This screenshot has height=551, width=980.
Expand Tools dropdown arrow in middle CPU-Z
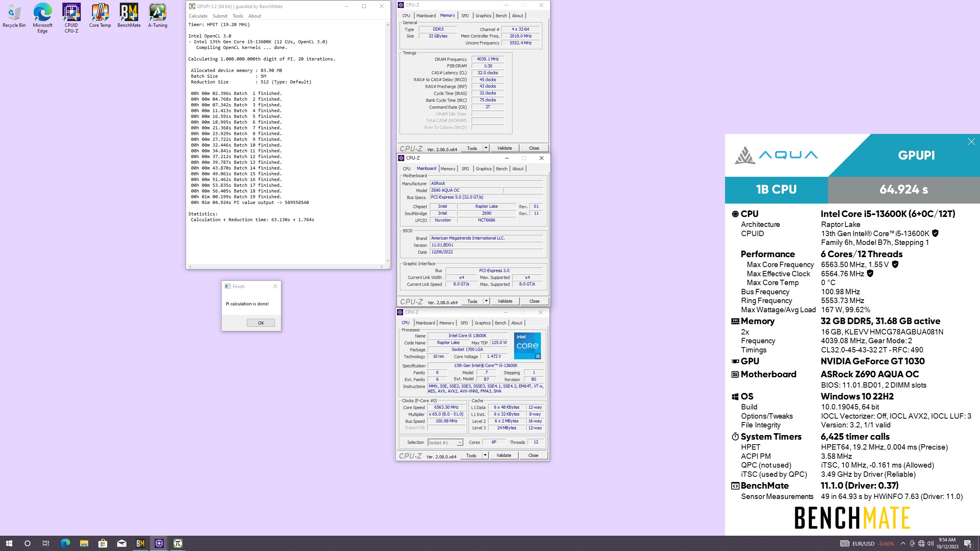486,301
